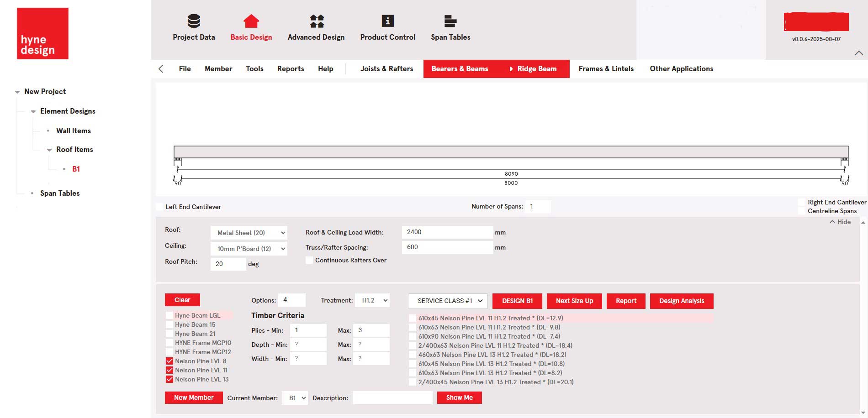Open the Treatment H1.2 dropdown
This screenshot has height=418, width=868.
click(372, 300)
